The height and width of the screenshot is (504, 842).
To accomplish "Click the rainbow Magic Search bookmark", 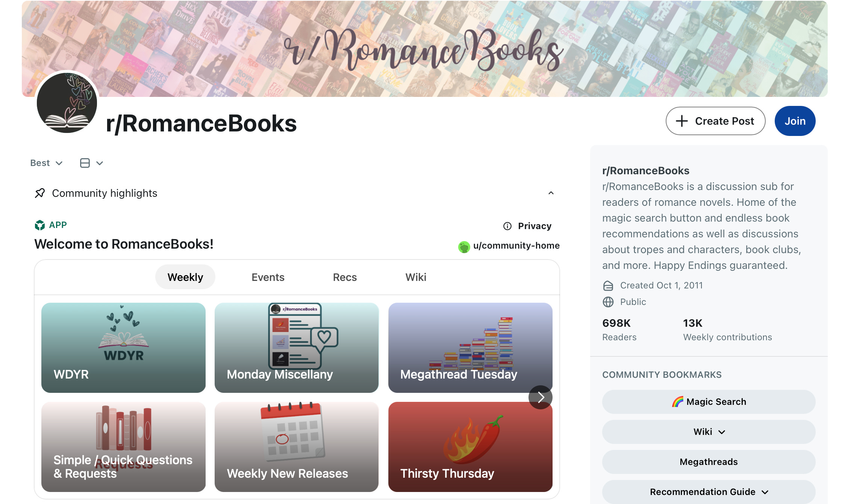I will (x=709, y=402).
